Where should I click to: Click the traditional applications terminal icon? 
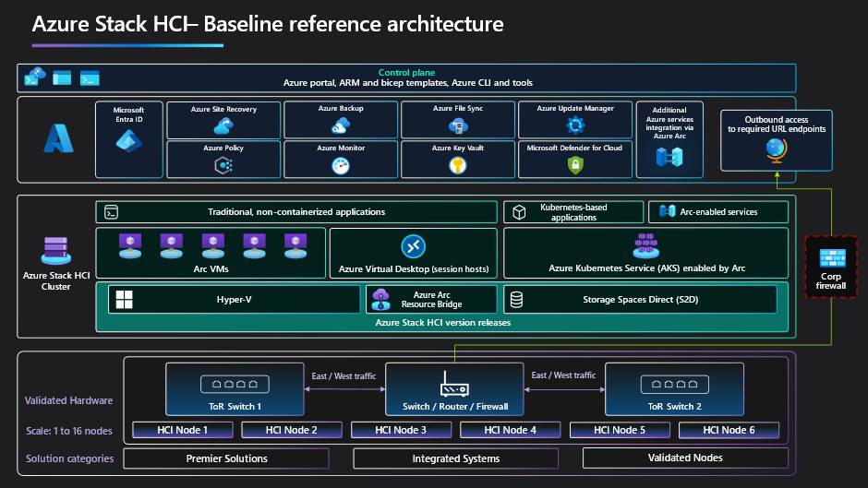click(x=111, y=212)
